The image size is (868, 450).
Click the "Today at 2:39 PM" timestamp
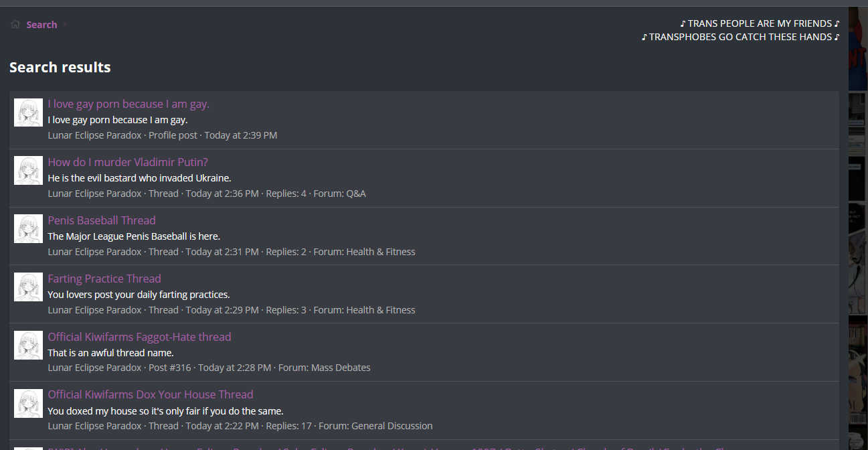(241, 135)
